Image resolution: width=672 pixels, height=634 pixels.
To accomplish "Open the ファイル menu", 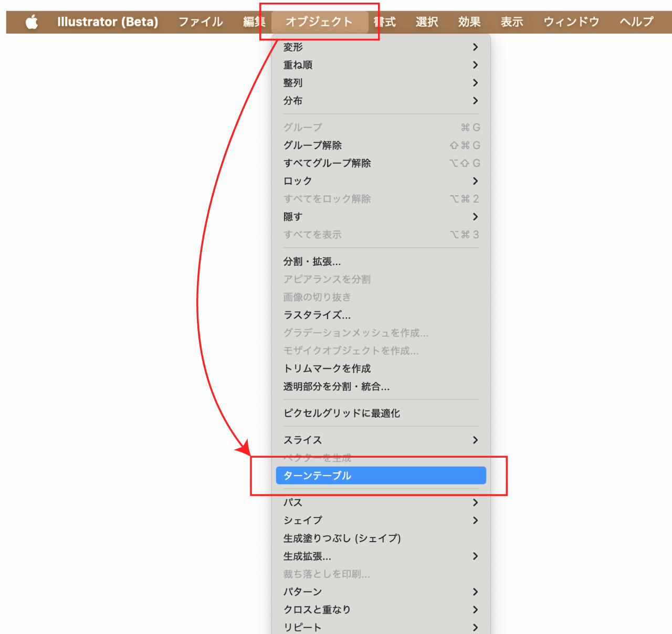I will 201,22.
